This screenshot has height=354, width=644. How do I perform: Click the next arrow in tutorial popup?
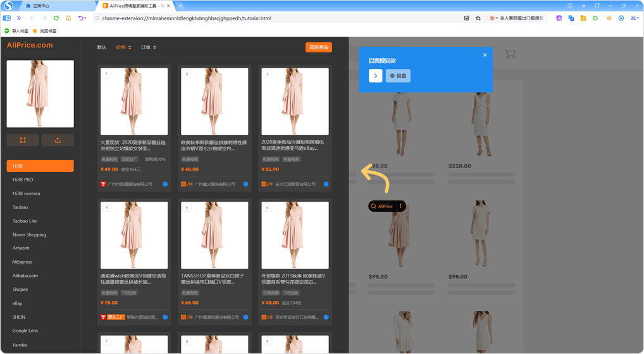(x=375, y=76)
